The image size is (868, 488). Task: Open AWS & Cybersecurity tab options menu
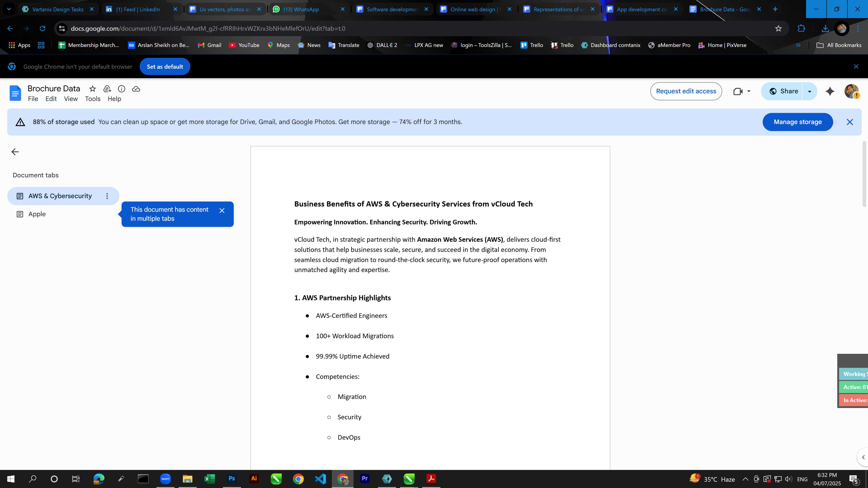coord(107,196)
